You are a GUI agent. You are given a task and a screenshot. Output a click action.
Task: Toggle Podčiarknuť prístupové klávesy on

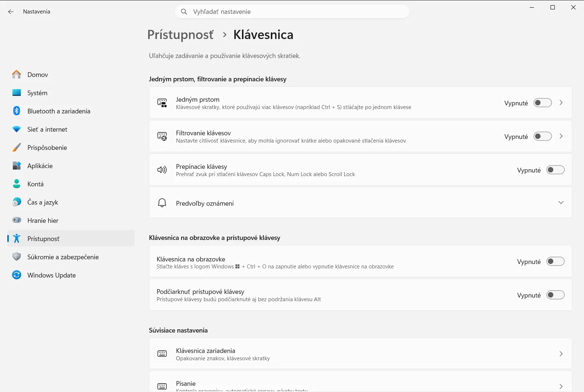coord(555,295)
